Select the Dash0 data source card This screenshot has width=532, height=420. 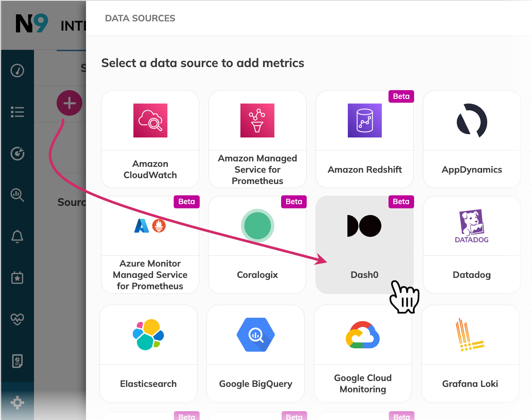[364, 245]
